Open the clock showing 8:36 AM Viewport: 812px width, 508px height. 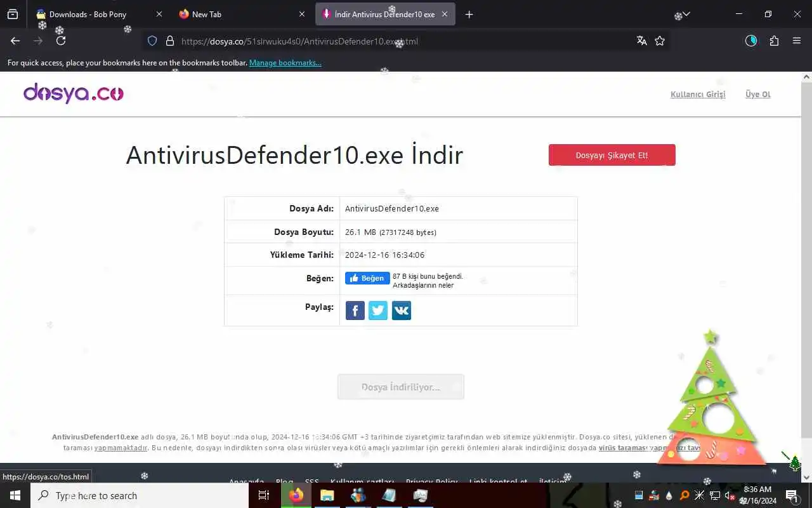tap(758, 495)
